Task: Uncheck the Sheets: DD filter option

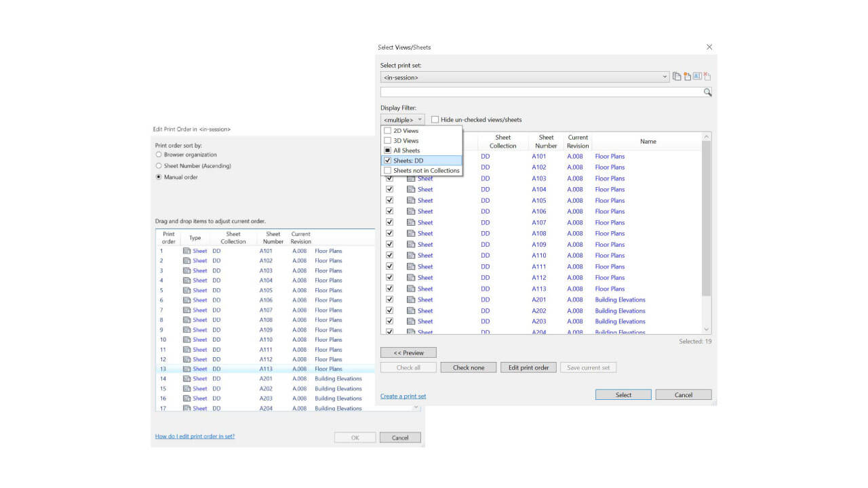Action: click(x=388, y=161)
